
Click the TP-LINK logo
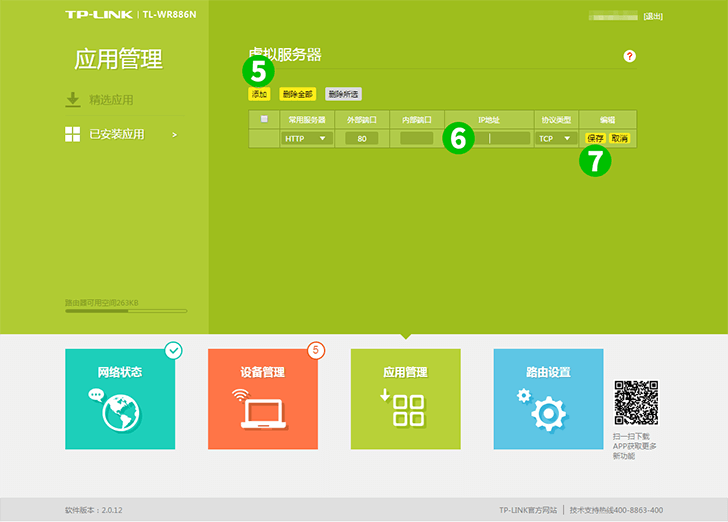[99, 15]
